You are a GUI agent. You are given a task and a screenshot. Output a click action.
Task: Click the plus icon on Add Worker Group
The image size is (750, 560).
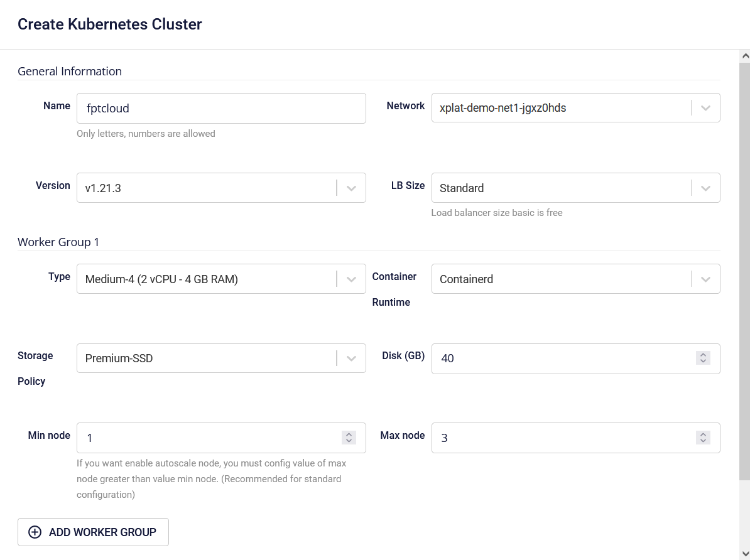click(35, 532)
